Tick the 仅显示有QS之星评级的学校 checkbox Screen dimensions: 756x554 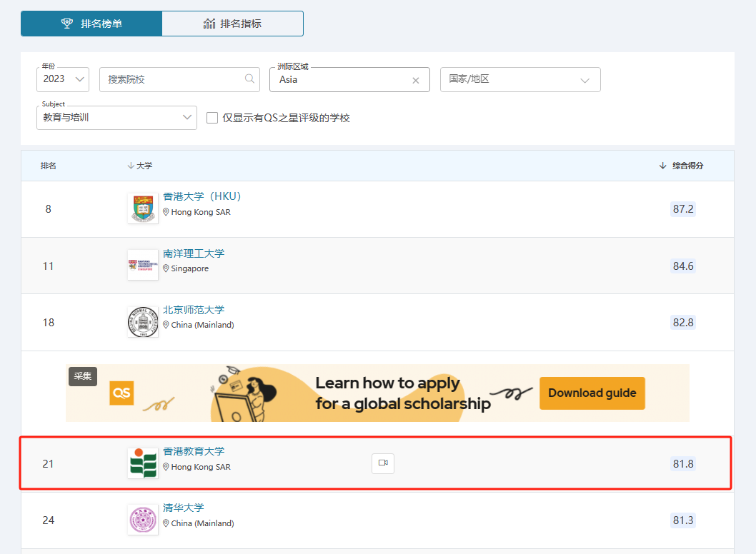click(212, 118)
